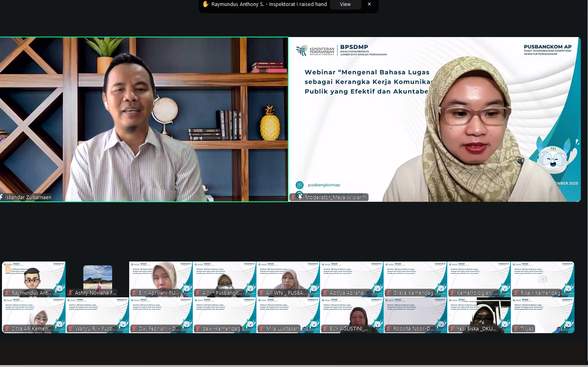Image resolution: width=588 pixels, height=367 pixels.
Task: Click the dewi-Kemendag name label
Action: 221,329
